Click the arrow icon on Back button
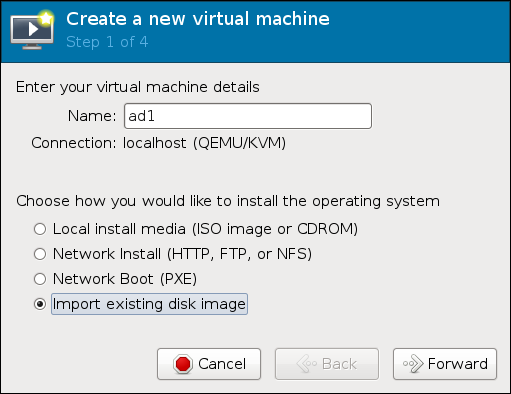Image resolution: width=511 pixels, height=394 pixels. tap(307, 364)
